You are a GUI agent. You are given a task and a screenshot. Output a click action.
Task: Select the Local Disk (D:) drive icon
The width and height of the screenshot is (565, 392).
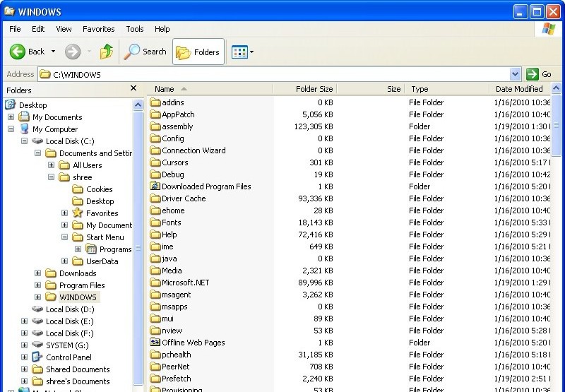(37, 309)
